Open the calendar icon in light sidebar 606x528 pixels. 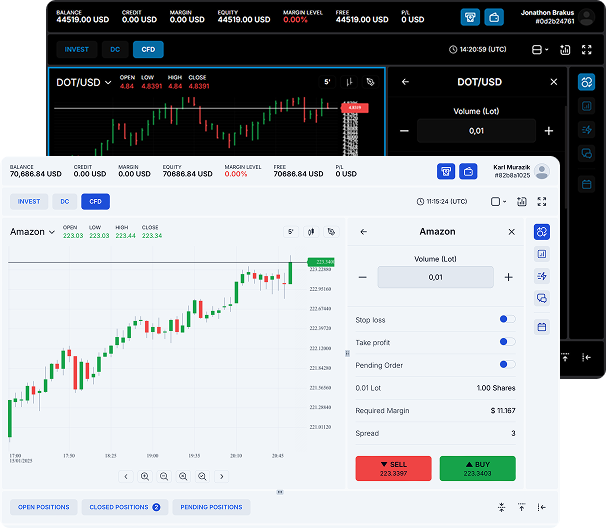point(542,327)
